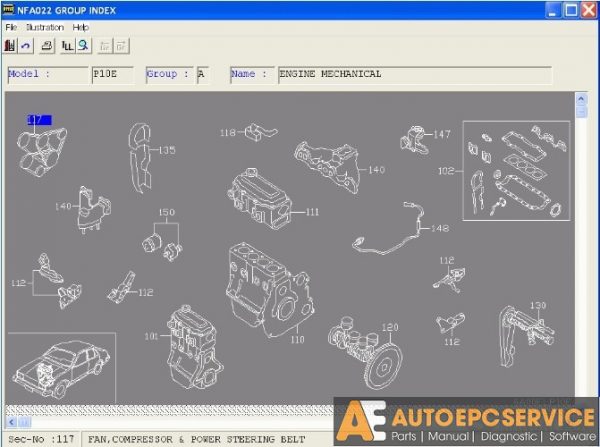The height and width of the screenshot is (447, 600).
Task: Select section 148 hose label
Action: pyautogui.click(x=440, y=228)
